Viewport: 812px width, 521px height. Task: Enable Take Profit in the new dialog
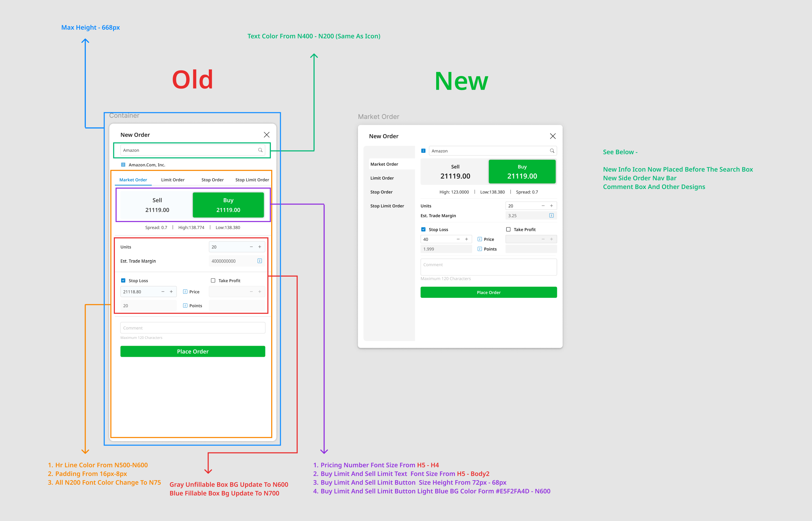point(508,229)
